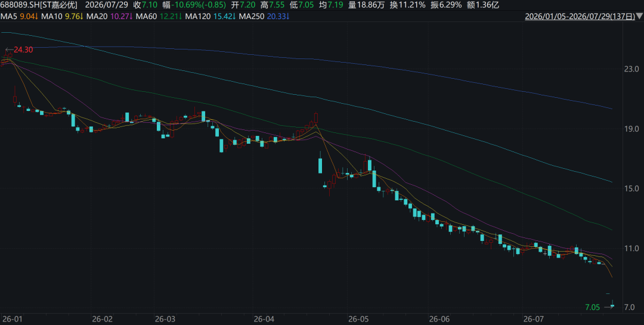Select the MA250 20.33 indicator label
Viewport: 644px width, 325px height.
click(x=265, y=17)
